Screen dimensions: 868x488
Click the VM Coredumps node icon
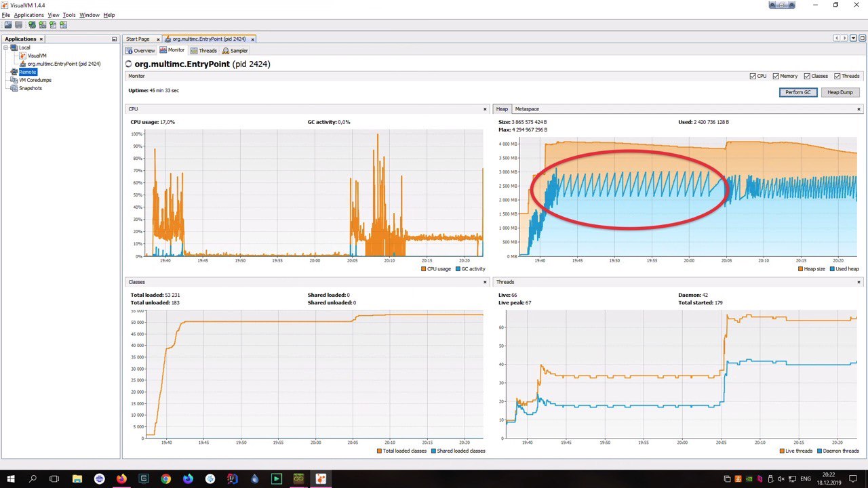tap(14, 80)
